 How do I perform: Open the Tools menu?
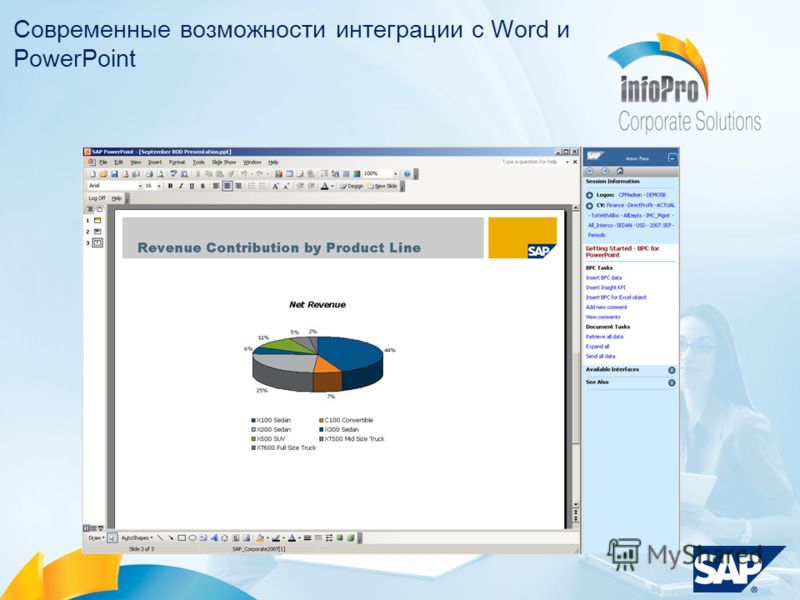point(198,162)
